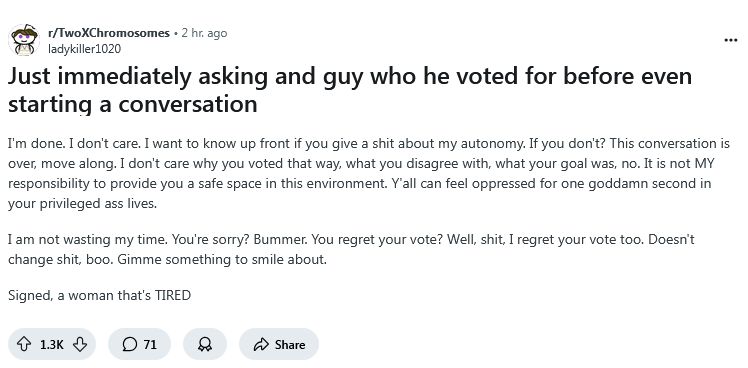This screenshot has width=748, height=368.
Task: Click the "your privileged ass lives." line
Action: click(x=82, y=204)
